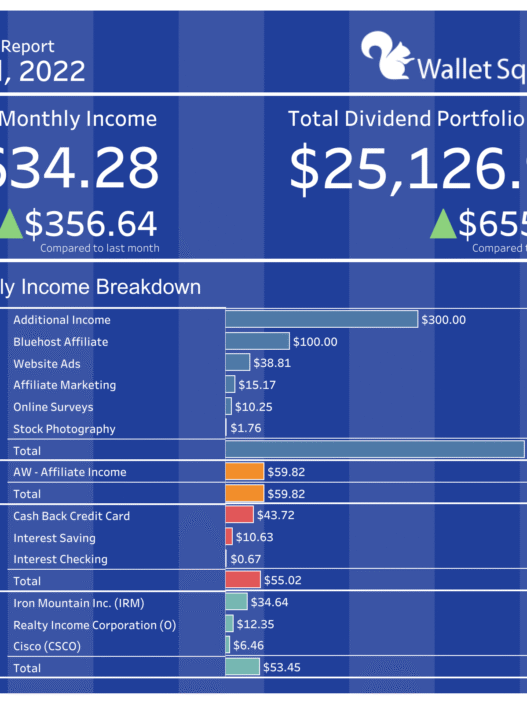Click the 'Total Dividend Portfolio' heading
The height and width of the screenshot is (703, 527).
pyautogui.click(x=406, y=119)
